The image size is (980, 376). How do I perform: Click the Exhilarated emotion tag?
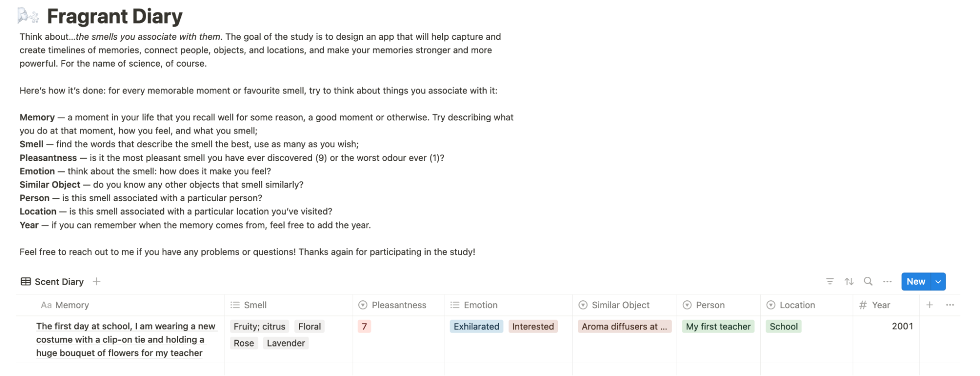click(476, 326)
